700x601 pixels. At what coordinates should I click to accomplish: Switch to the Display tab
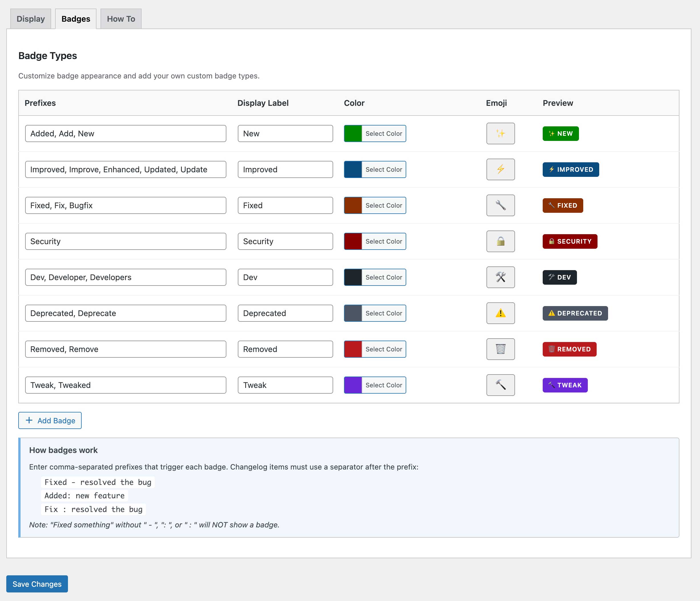click(x=31, y=19)
